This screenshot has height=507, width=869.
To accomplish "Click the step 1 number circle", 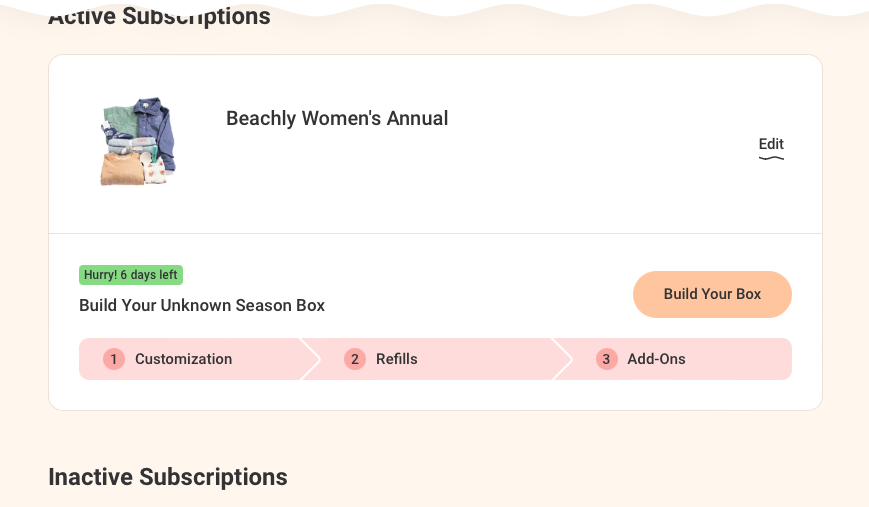I will (x=114, y=359).
